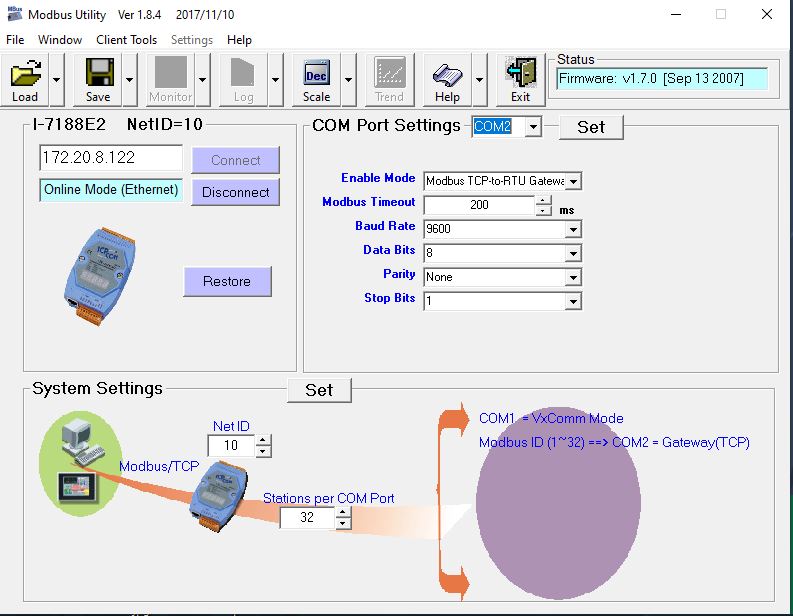Screen dimensions: 793x616
Task: Minimize the Modbus Utility window
Action: 676,14
